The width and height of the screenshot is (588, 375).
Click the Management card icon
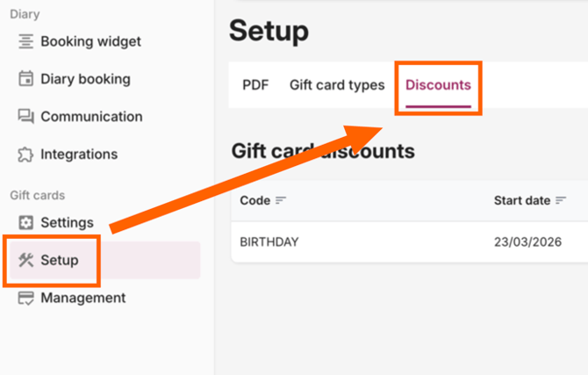pos(25,298)
